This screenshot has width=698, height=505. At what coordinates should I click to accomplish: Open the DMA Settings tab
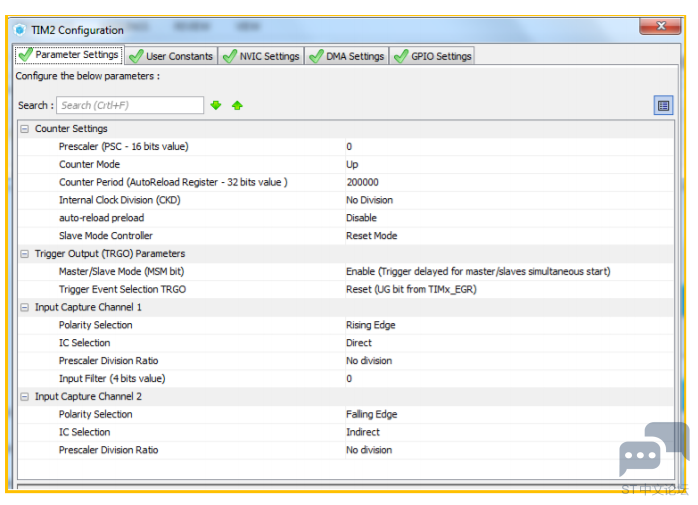tap(347, 56)
